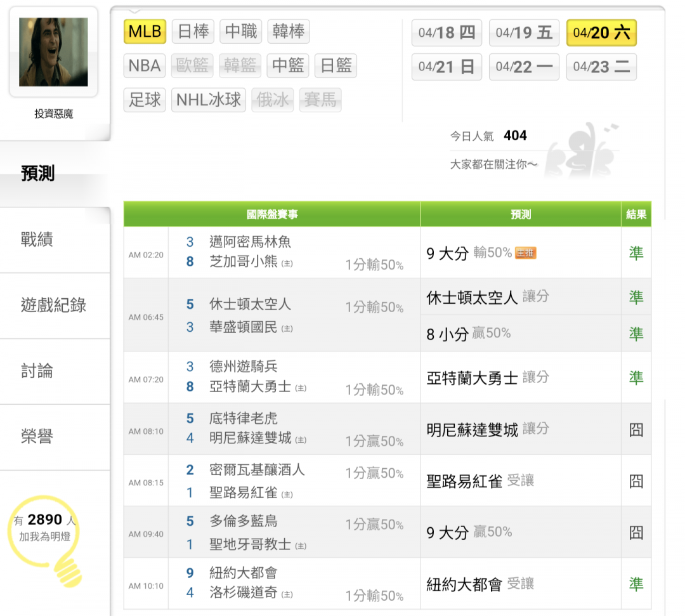Open the NHL冰球 tab
Viewport: 685px width, 616px height.
pyautogui.click(x=209, y=100)
